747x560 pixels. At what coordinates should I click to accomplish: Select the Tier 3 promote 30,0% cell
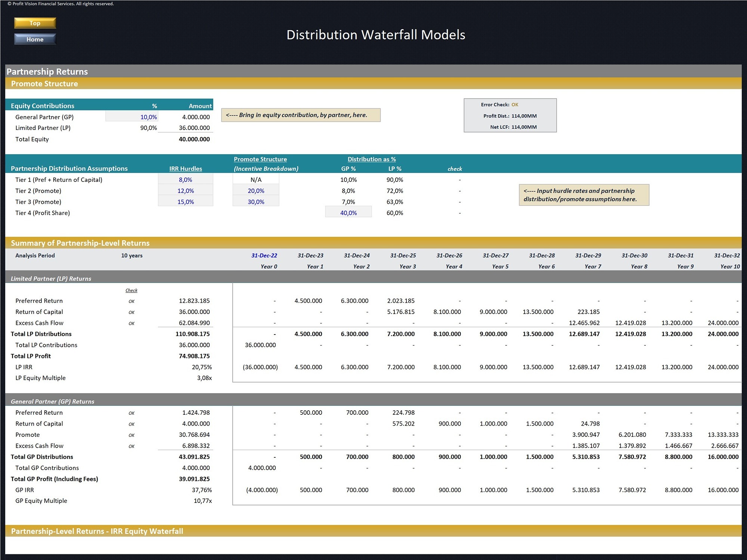256,202
